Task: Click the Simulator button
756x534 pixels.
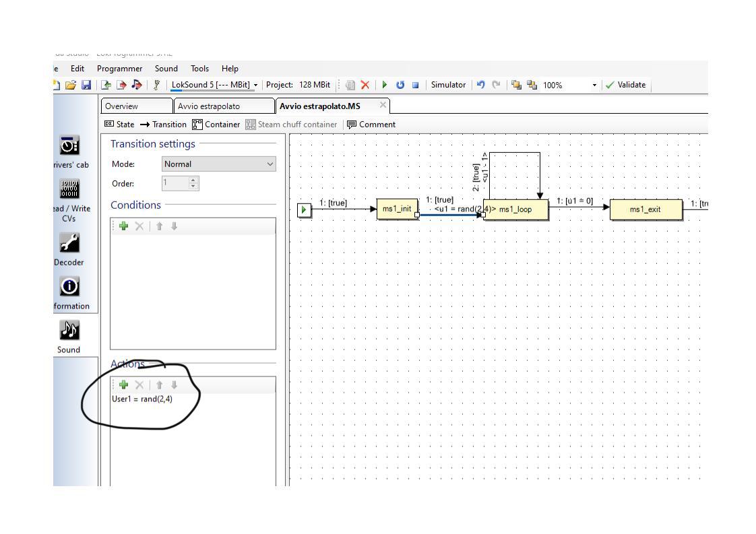Action: 448,85
